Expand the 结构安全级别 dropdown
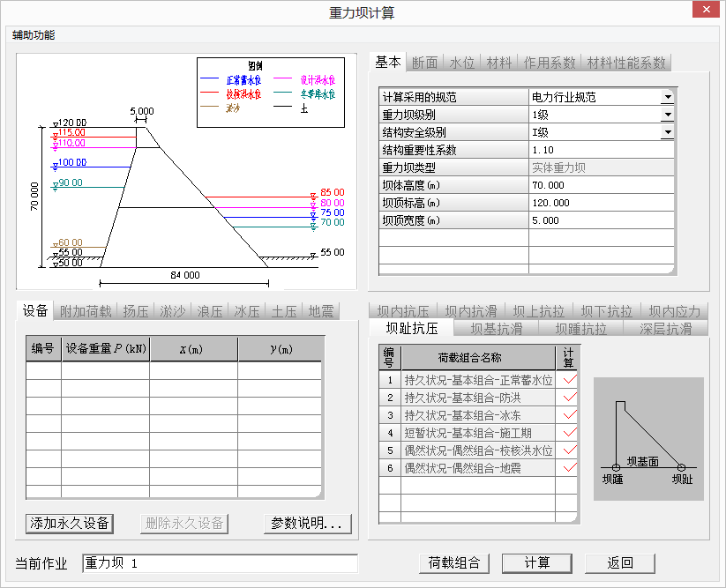The height and width of the screenshot is (588, 726). pos(667,132)
